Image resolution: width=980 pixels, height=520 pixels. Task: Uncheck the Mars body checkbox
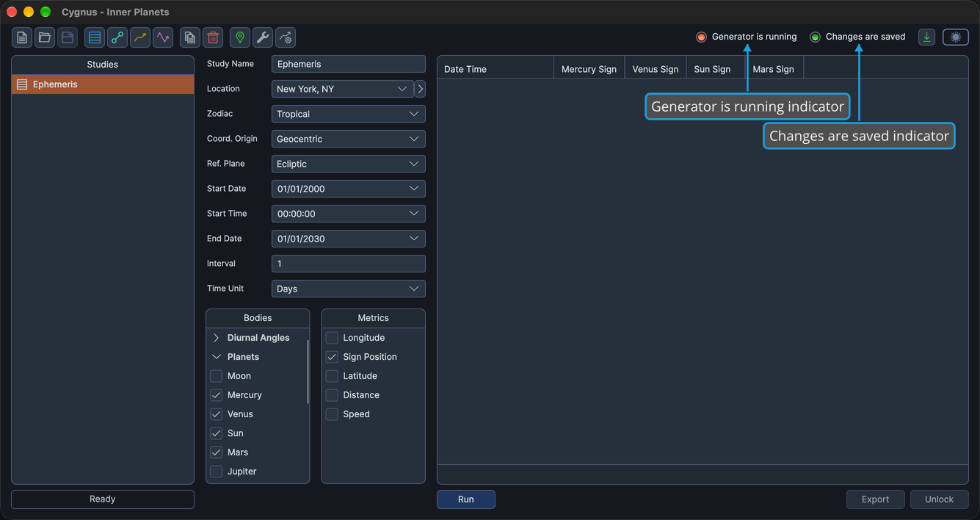[x=217, y=452]
